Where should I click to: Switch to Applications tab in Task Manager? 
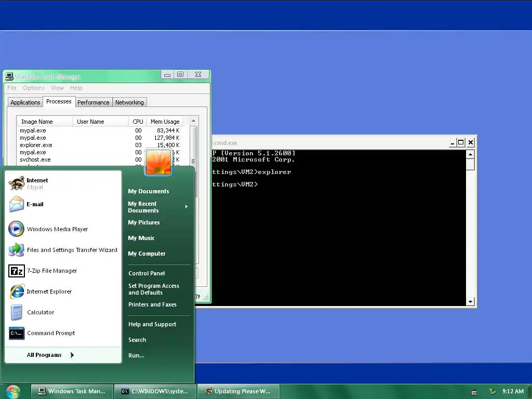click(25, 102)
